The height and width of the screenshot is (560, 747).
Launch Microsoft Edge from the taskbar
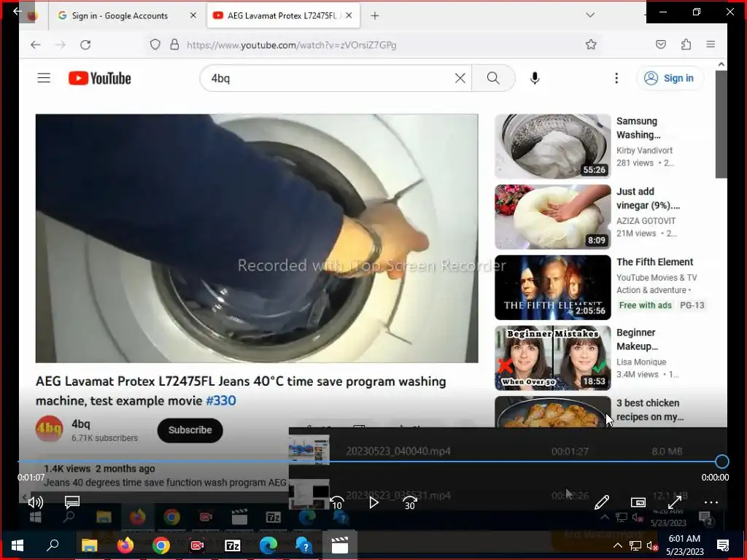pyautogui.click(x=268, y=545)
